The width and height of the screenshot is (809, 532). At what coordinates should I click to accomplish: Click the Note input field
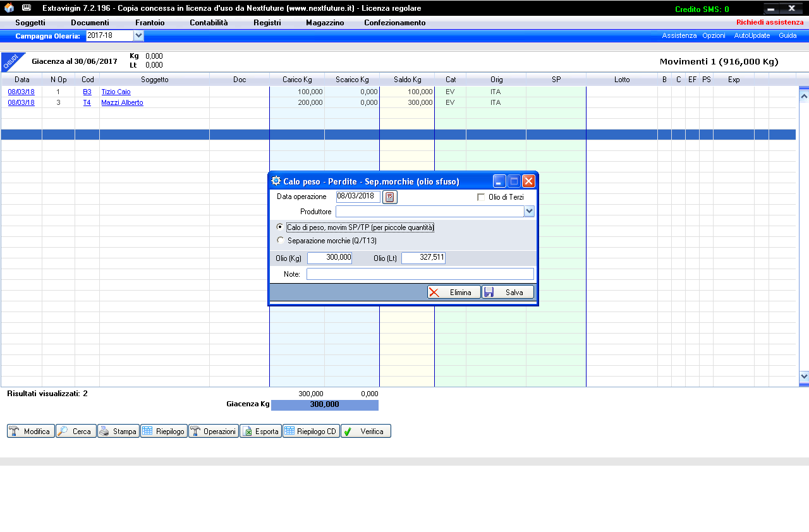420,274
